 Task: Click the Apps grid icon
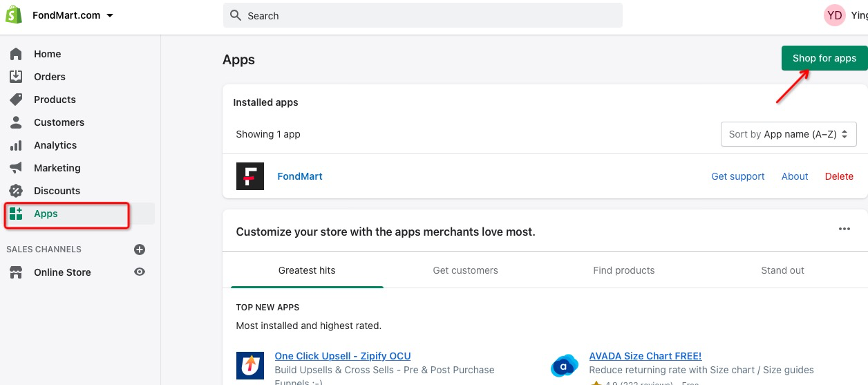[x=16, y=214]
